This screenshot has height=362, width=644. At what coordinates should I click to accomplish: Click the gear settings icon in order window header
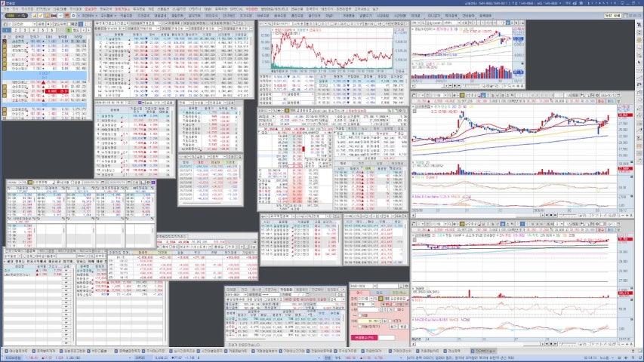[406, 286]
